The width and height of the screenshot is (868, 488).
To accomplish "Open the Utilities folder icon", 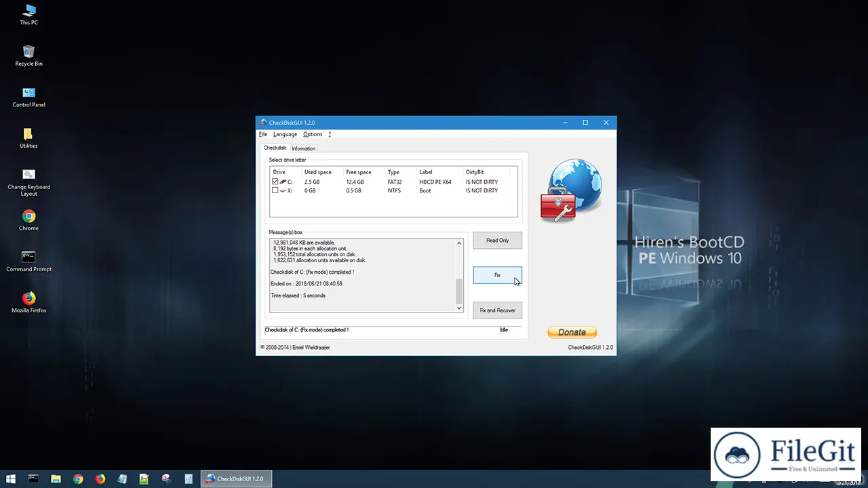I will click(28, 138).
